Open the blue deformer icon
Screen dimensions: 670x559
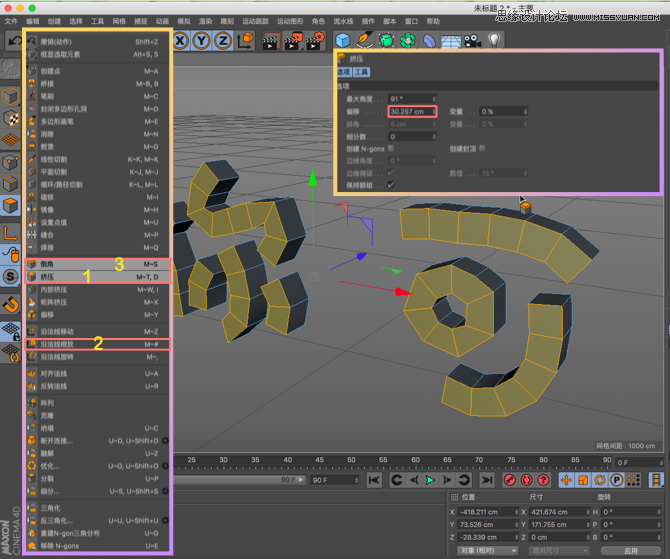[x=429, y=41]
